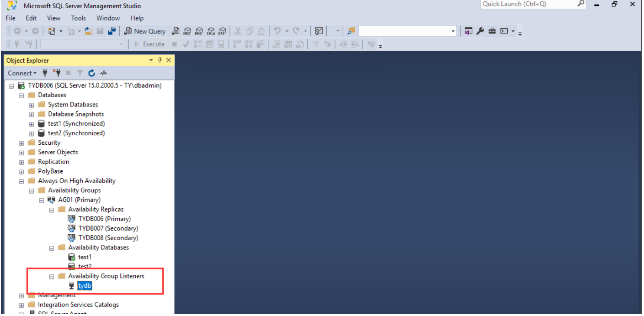Collapse the Databases folder
Image resolution: width=644 pixels, height=316 pixels.
21,95
